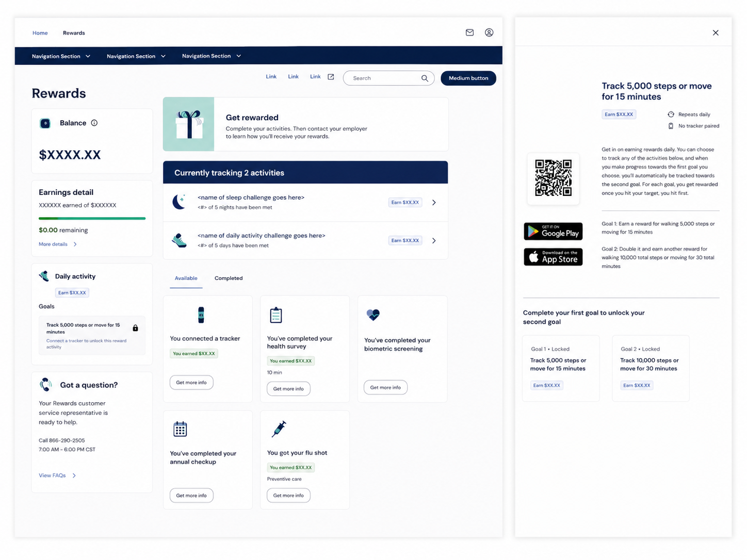Get more info on health survey
Screen dimensions: 747x560
point(288,389)
